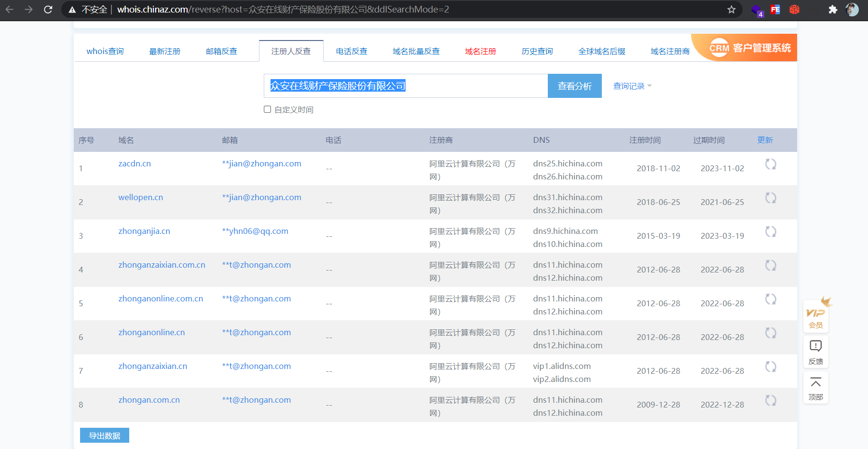This screenshot has width=868, height=449.
Task: Refresh the zhonganzaixian.com.cn row
Action: [x=771, y=265]
